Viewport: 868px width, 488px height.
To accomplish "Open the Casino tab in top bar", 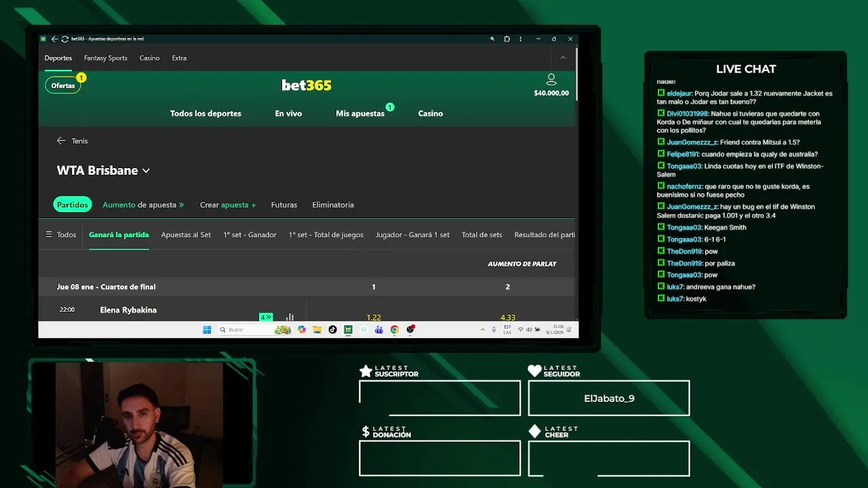I will pos(150,58).
